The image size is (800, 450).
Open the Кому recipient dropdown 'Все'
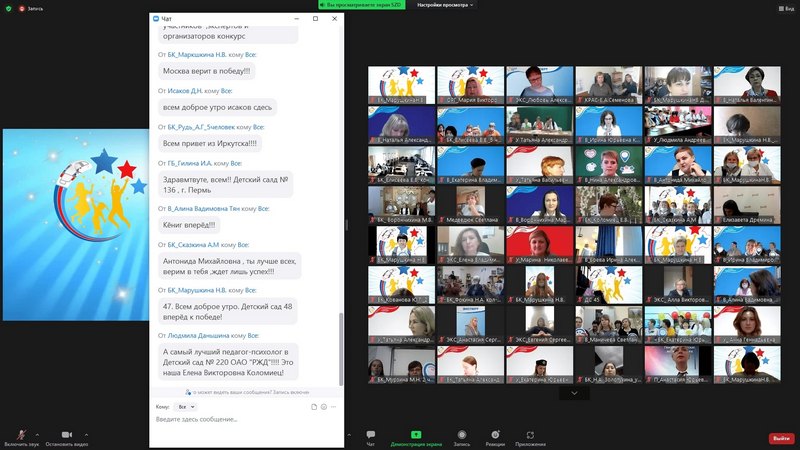(186, 407)
